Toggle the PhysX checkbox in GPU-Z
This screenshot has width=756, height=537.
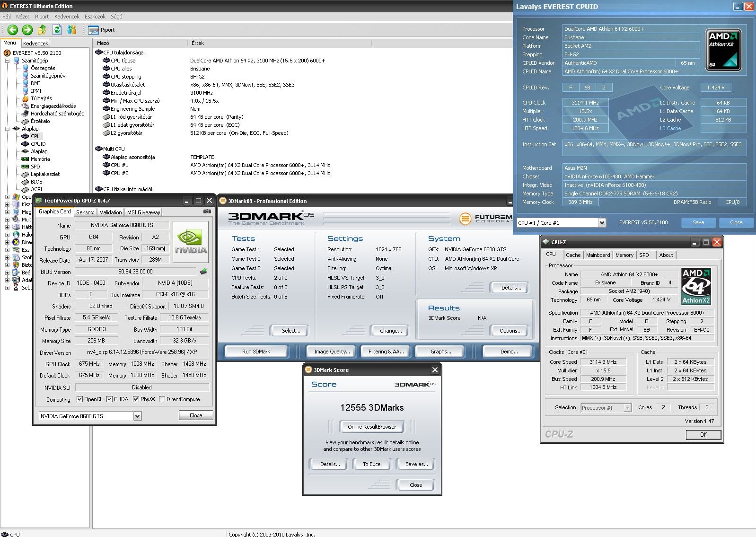tap(136, 399)
